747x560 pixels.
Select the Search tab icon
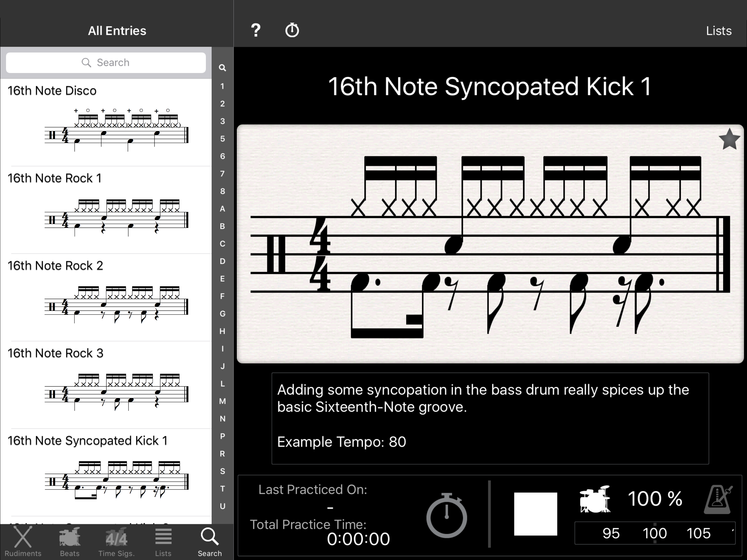coord(210,541)
